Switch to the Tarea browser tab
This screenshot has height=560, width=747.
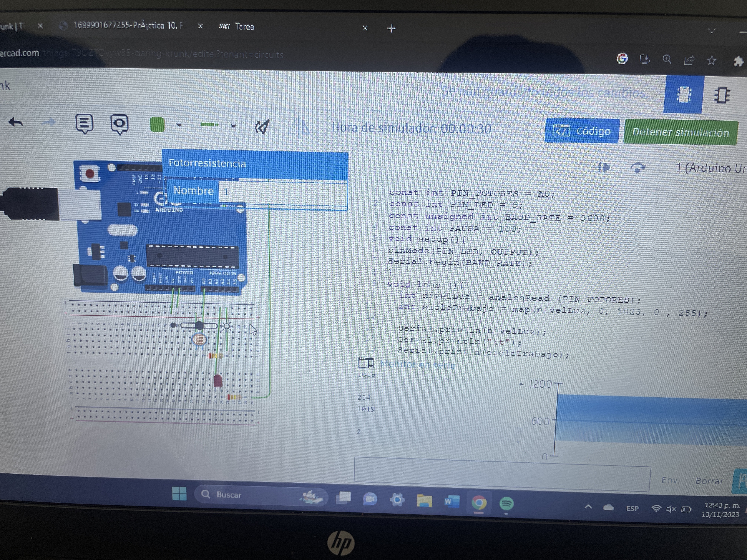tap(245, 27)
